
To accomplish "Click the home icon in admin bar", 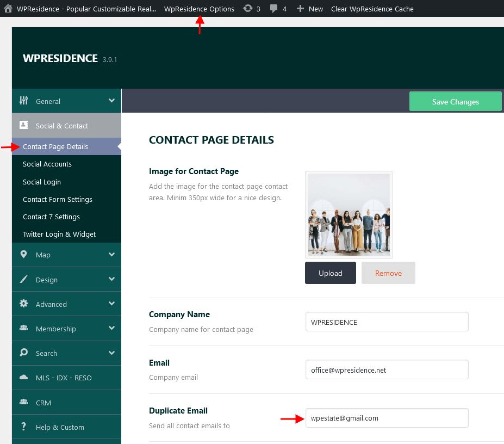I will pos(8,8).
